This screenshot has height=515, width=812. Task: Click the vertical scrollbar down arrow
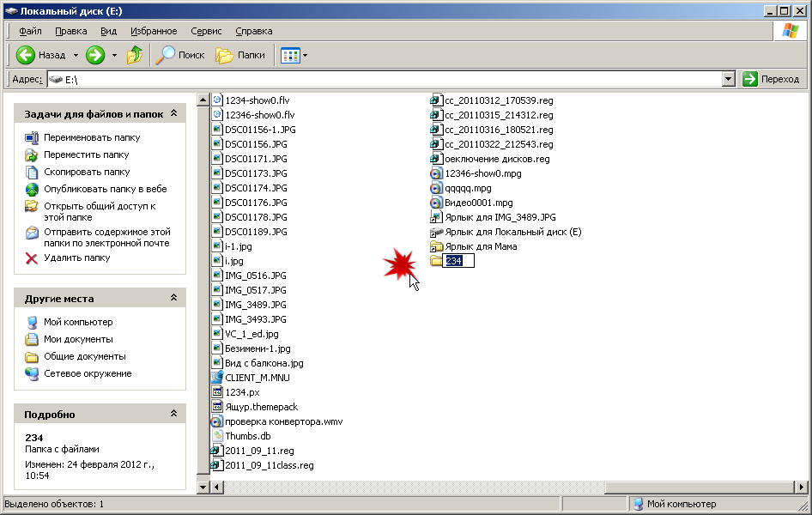[x=203, y=487]
